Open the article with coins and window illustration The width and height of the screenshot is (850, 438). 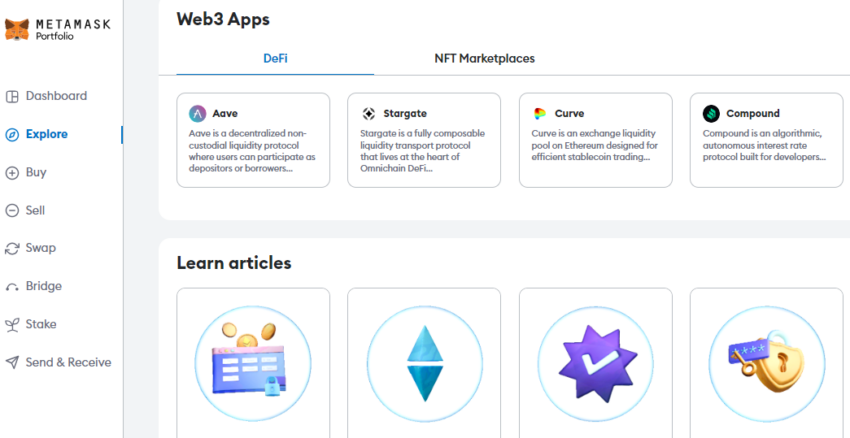253,363
